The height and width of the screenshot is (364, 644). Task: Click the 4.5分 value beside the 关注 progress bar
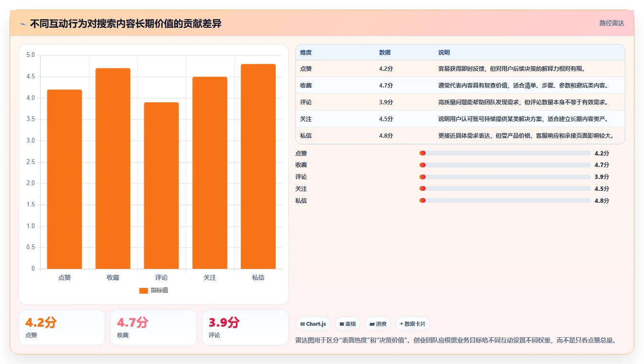point(602,189)
